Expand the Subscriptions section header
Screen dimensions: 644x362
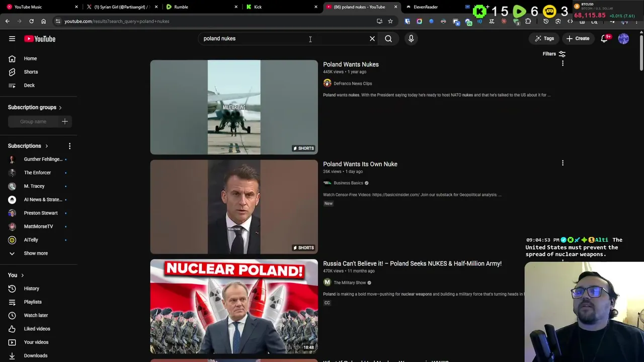coord(28,146)
